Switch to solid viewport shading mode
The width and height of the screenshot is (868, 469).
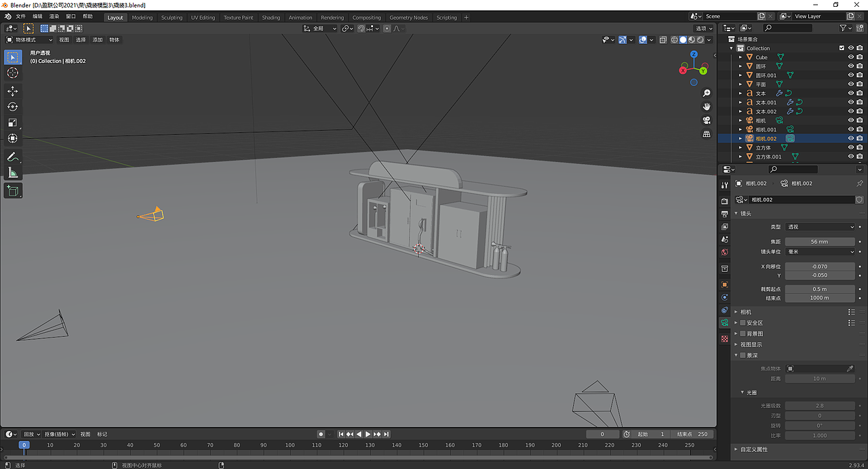683,40
